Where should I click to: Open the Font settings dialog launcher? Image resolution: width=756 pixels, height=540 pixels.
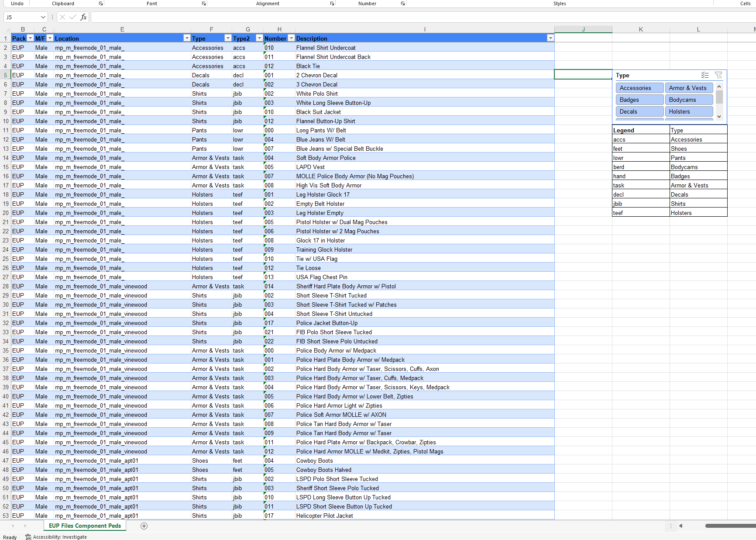(x=203, y=3)
